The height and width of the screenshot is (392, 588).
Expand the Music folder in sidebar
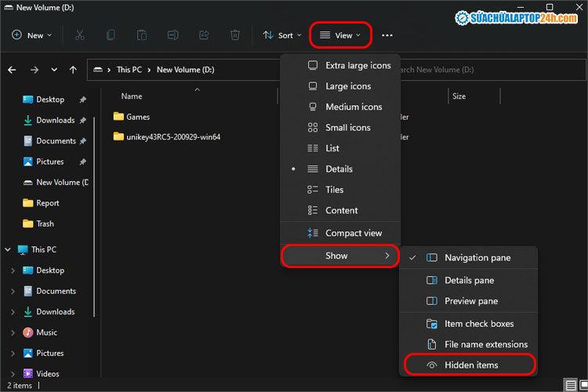click(x=13, y=332)
